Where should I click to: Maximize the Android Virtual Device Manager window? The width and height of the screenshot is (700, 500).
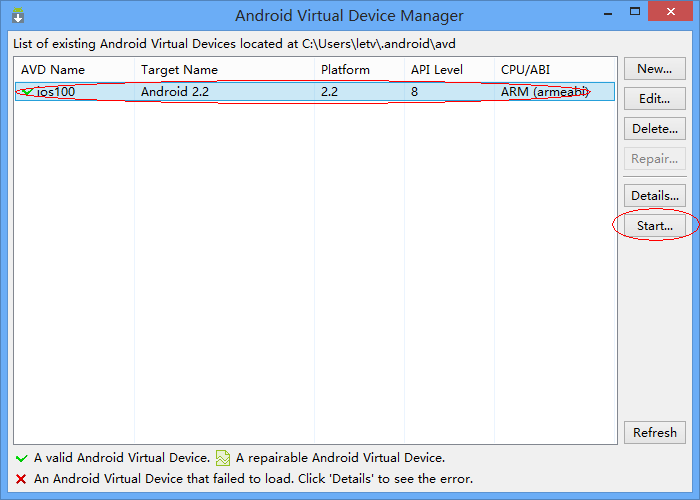click(635, 12)
